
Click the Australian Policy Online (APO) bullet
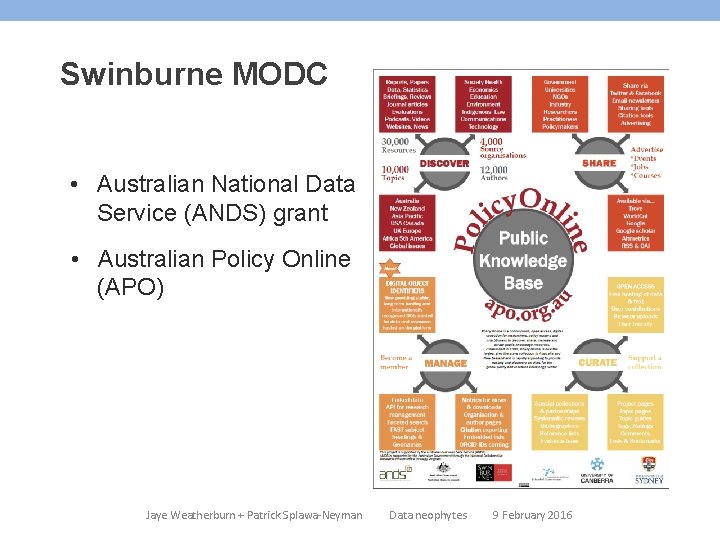click(x=224, y=273)
